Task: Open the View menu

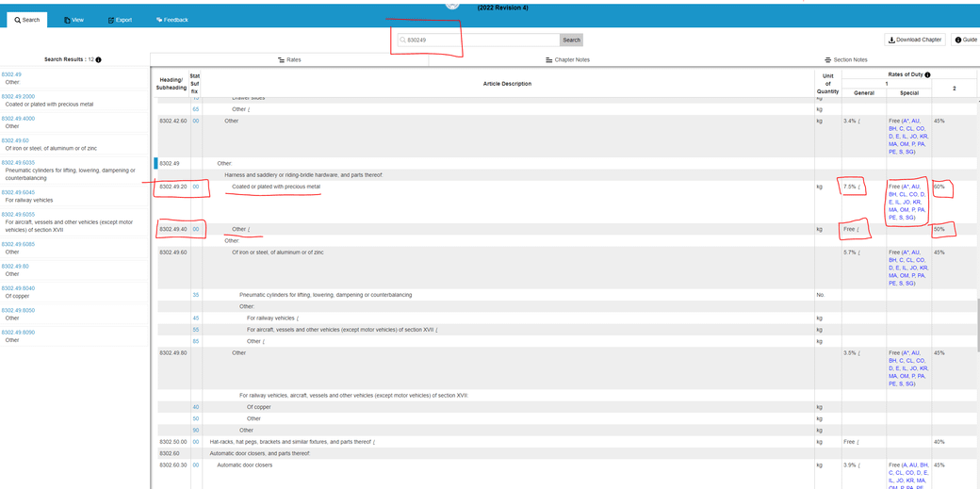Action: pos(73,20)
